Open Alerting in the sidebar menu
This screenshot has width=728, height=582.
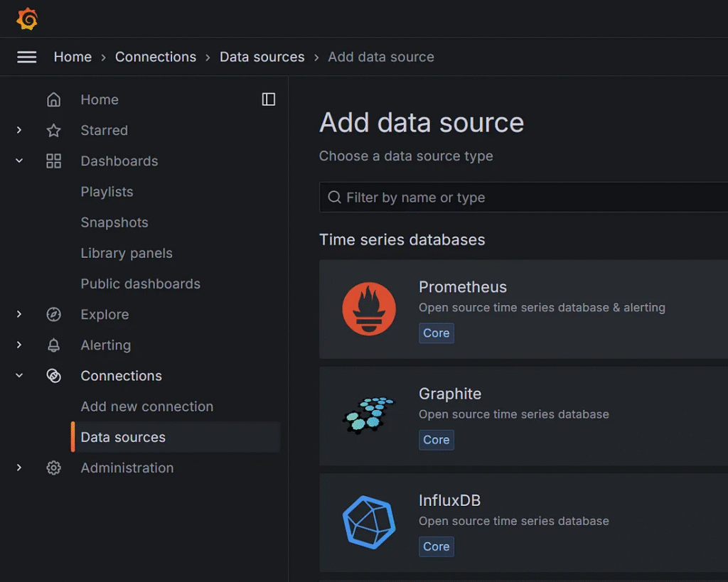pos(105,345)
